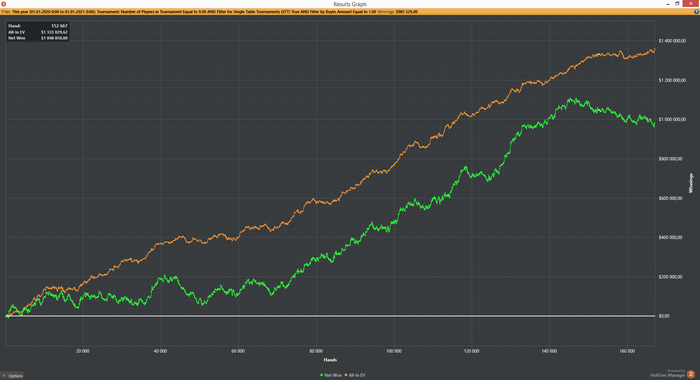Click the $1 200 000,00 axis label
The width and height of the screenshot is (700, 380).
coord(672,80)
